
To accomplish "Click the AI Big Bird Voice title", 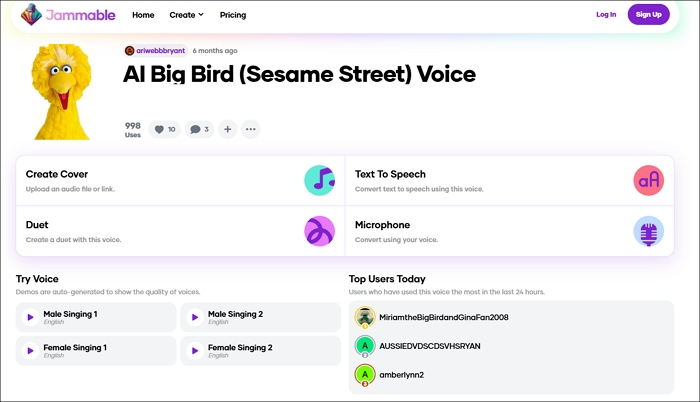I will [x=300, y=74].
